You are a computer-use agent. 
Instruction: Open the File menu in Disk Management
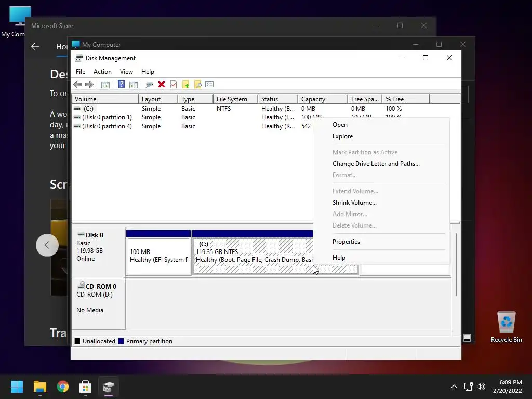pos(81,72)
